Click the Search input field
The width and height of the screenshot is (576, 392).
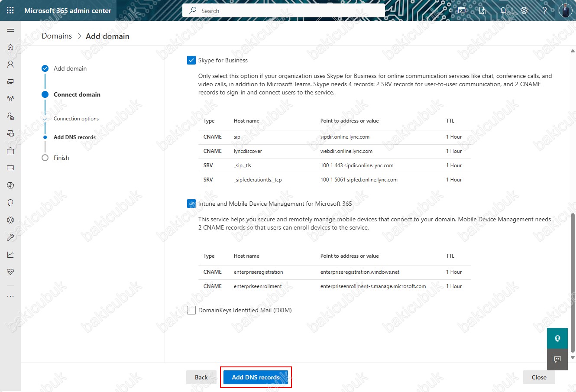click(x=284, y=10)
